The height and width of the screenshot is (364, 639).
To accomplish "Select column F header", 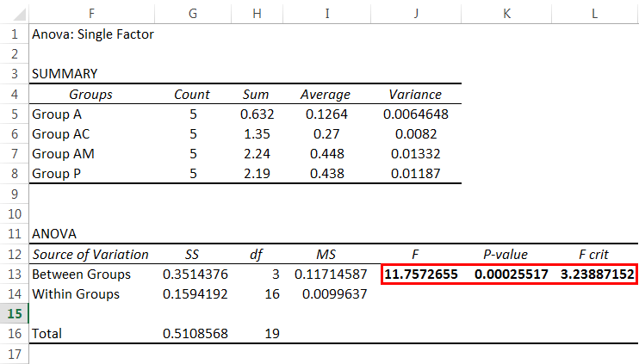I will click(x=91, y=14).
